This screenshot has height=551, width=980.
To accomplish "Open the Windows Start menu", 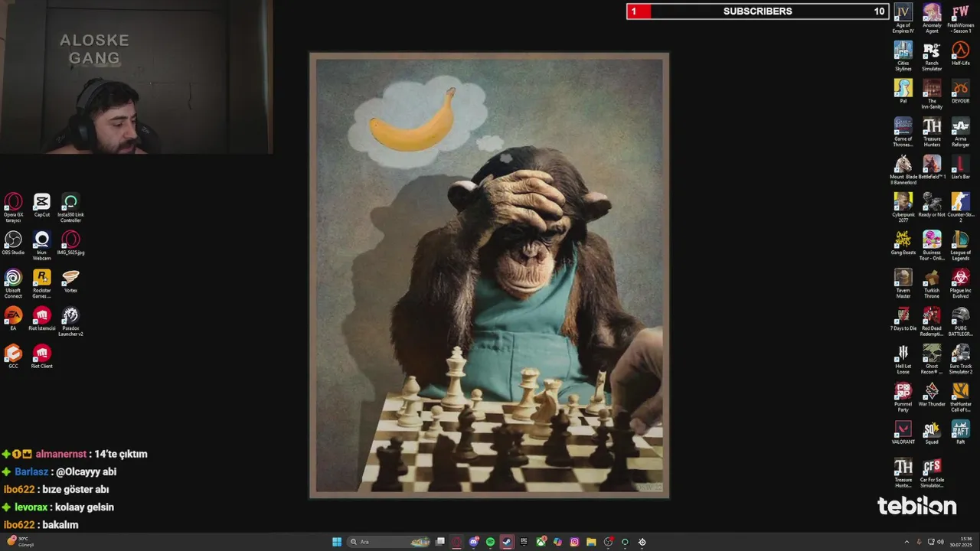I will pos(337,542).
